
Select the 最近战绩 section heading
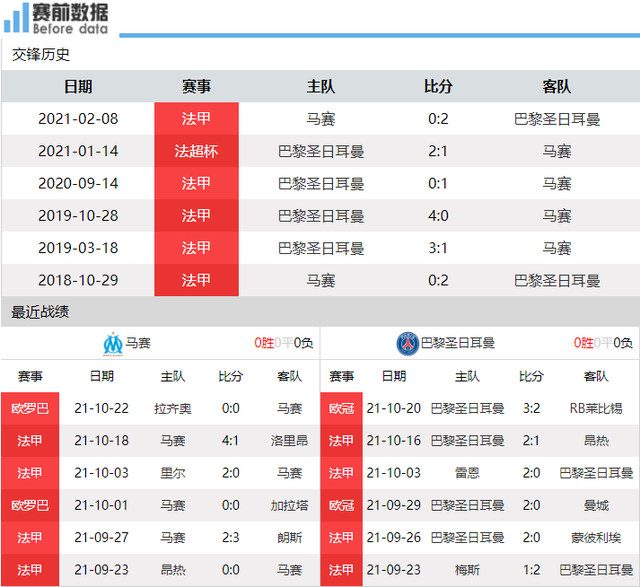40,312
